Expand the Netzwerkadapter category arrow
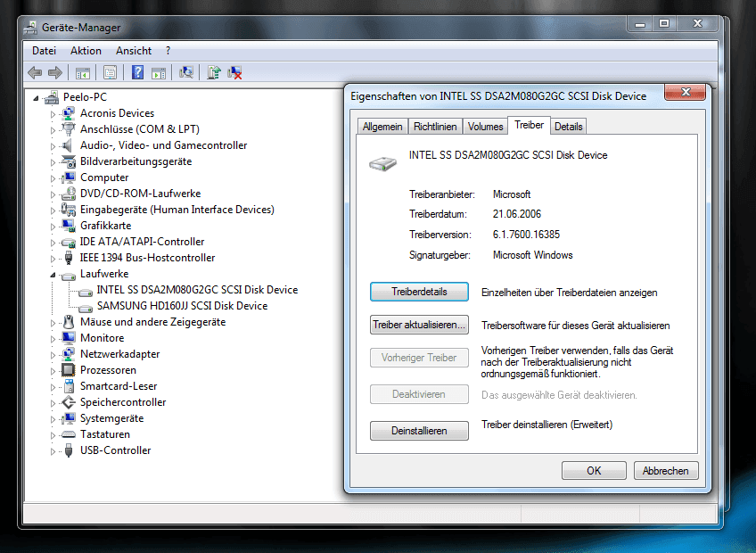The height and width of the screenshot is (553, 756). click(x=53, y=355)
